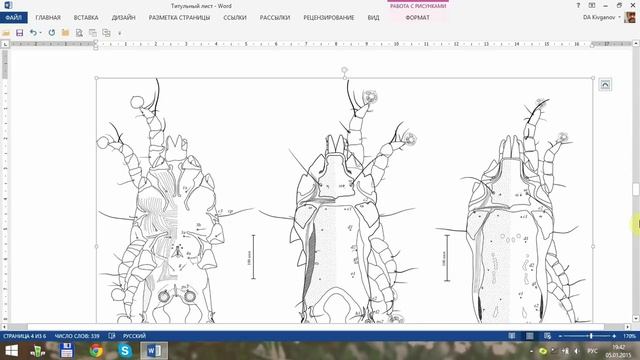Click the green circular tray icon
Image resolution: width=640 pixels, height=360 pixels.
point(543,351)
